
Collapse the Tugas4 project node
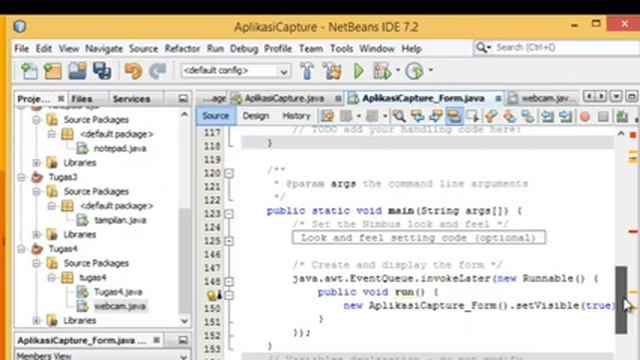click(21, 249)
